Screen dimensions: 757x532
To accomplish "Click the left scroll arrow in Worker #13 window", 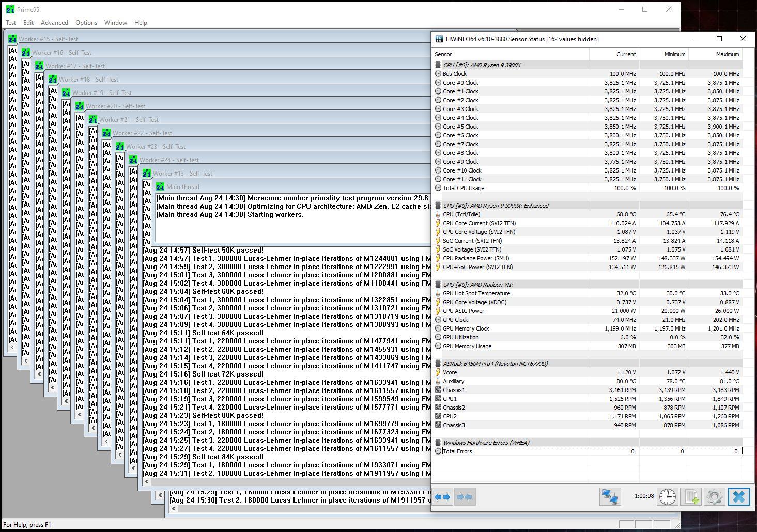I will click(x=147, y=481).
